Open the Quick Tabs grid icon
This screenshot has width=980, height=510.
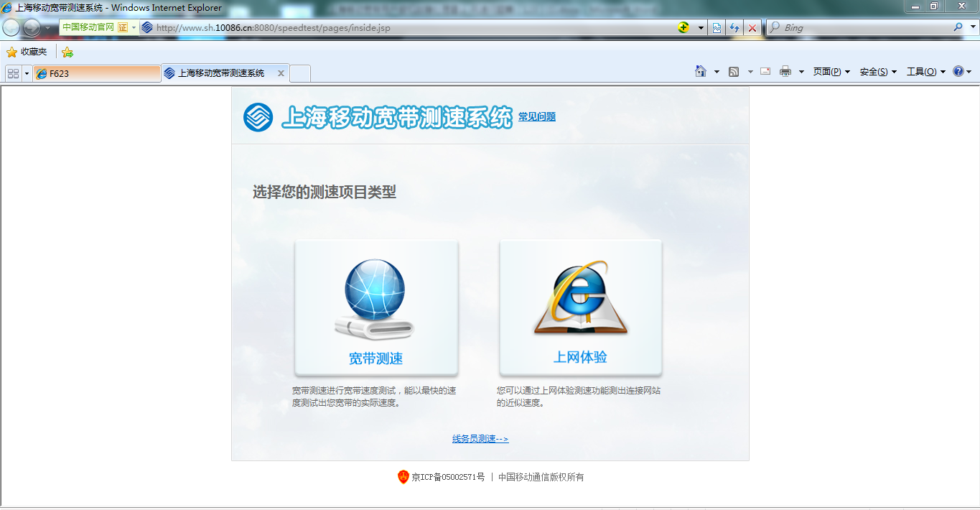click(14, 73)
